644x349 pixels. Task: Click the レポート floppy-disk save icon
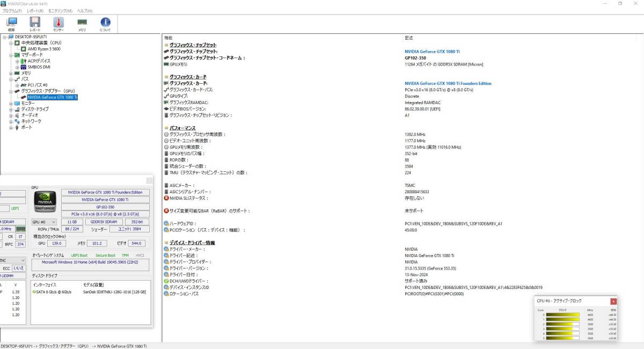(x=35, y=22)
